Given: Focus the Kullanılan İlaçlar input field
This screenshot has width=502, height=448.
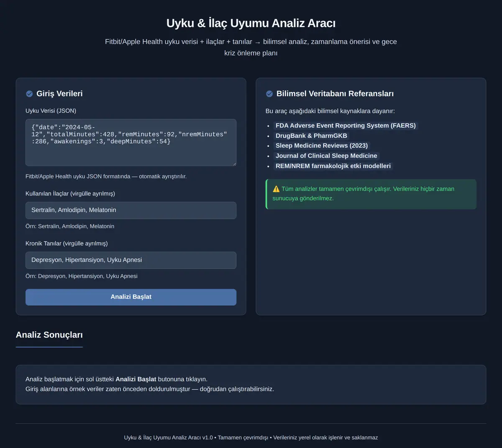Looking at the screenshot, I should point(131,210).
